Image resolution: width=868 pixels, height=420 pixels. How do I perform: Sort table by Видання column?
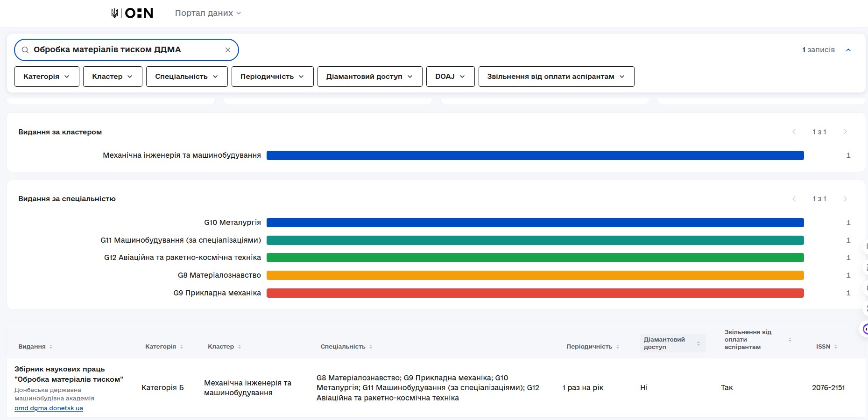(x=35, y=347)
